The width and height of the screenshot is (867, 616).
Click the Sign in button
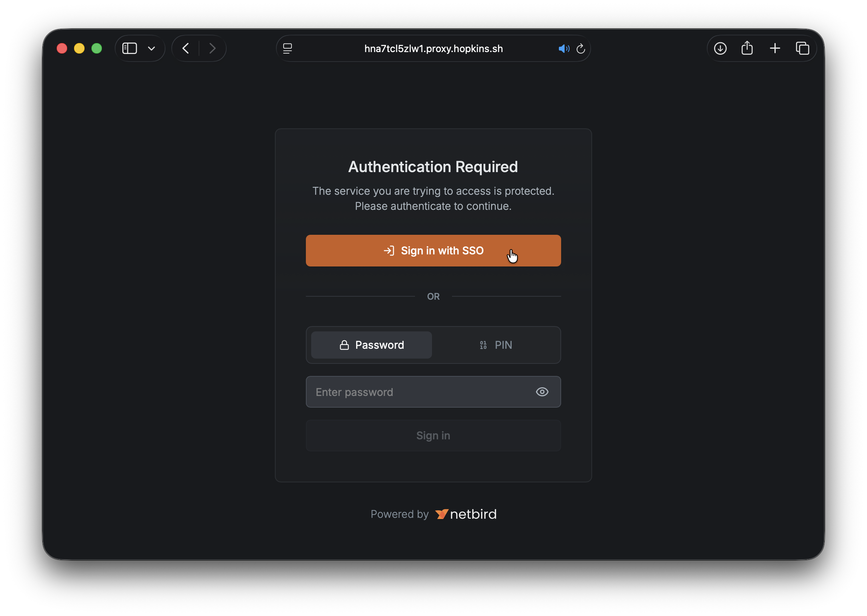pyautogui.click(x=433, y=436)
